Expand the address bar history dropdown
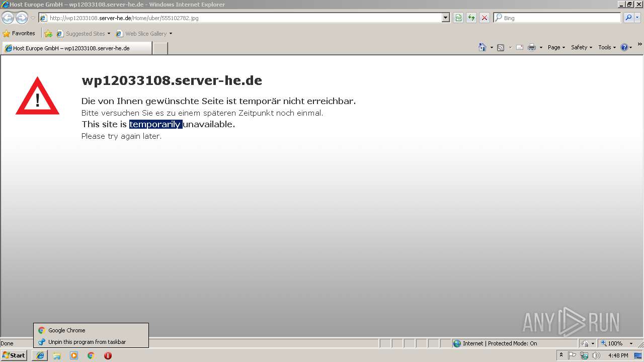 pyautogui.click(x=446, y=18)
